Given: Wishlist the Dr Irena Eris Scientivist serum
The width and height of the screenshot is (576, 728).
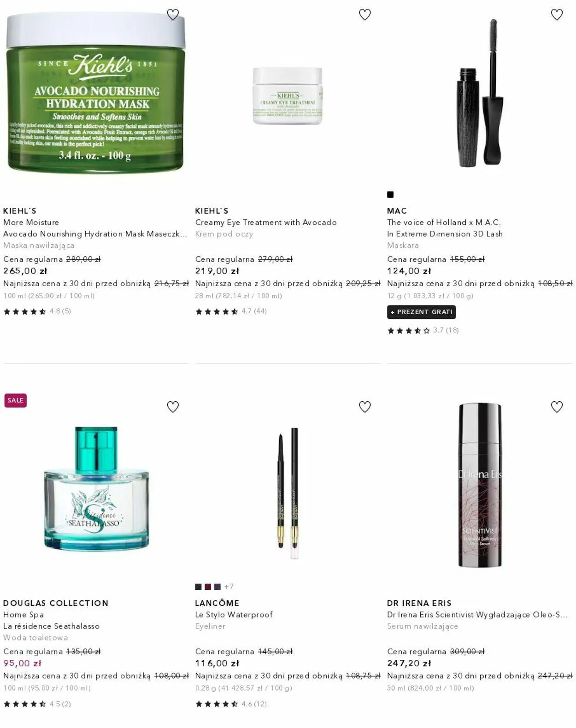Looking at the screenshot, I should coord(557,407).
